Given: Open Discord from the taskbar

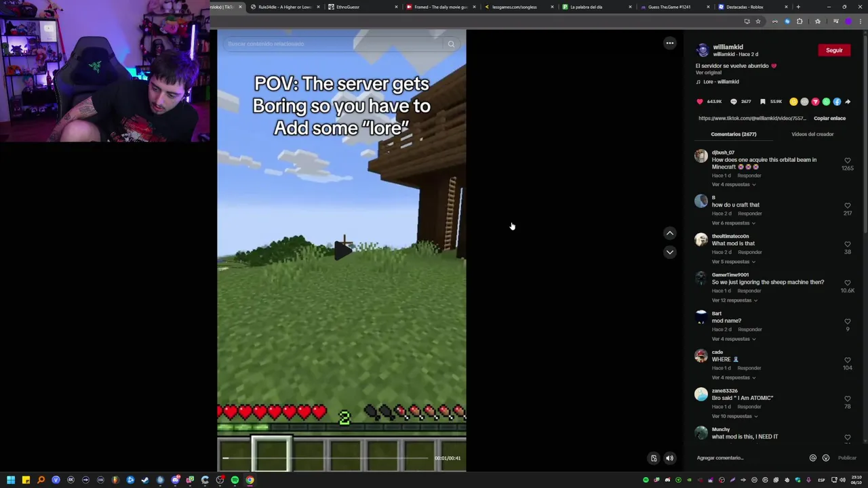Looking at the screenshot, I should coord(175,480).
